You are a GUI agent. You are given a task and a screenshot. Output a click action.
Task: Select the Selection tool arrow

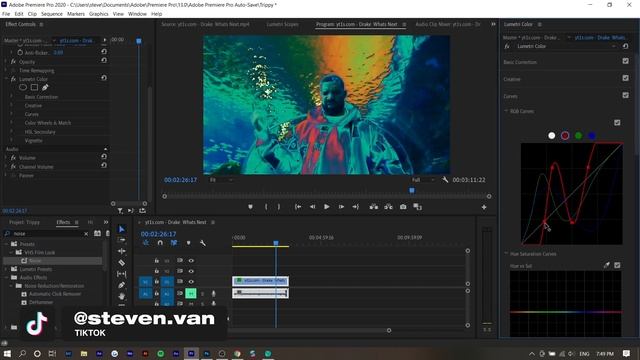(x=122, y=229)
